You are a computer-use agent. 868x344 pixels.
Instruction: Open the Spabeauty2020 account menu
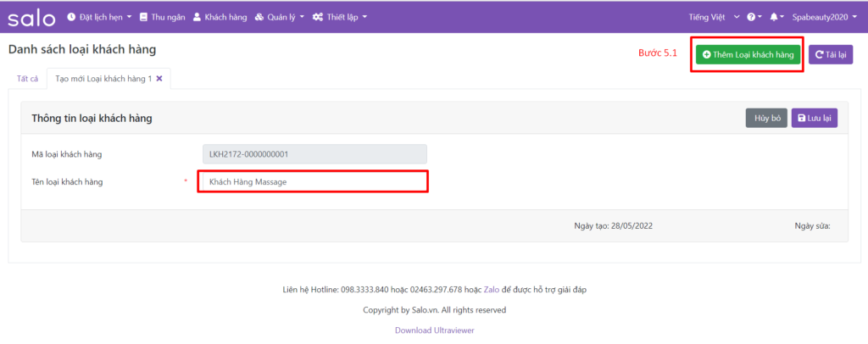826,17
